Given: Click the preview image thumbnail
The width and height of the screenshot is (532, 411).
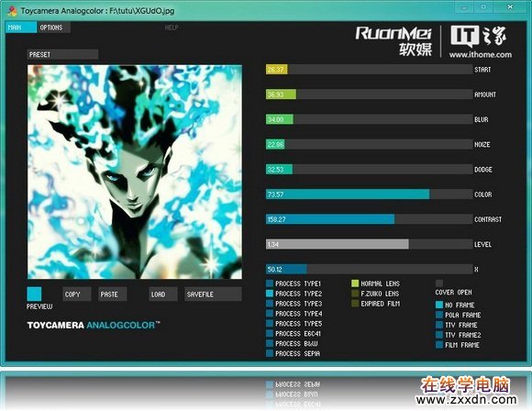Looking at the screenshot, I should pyautogui.click(x=135, y=172).
